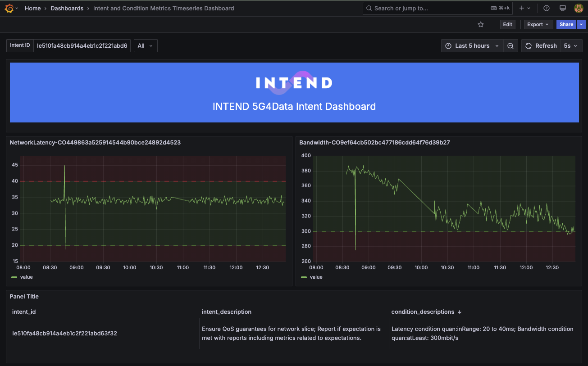Click the Bandwidth legend green color swatch
The image size is (588, 366).
click(304, 277)
